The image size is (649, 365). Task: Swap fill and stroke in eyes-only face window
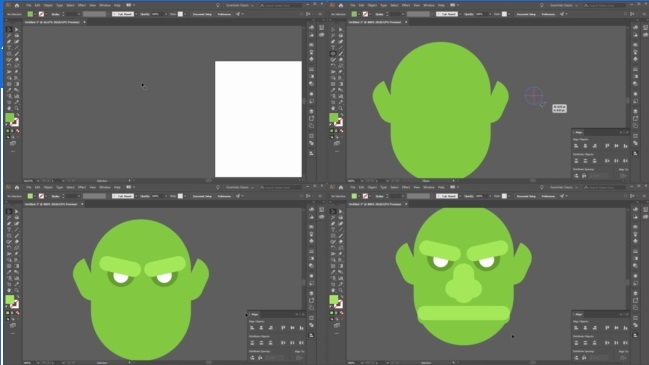(x=17, y=297)
